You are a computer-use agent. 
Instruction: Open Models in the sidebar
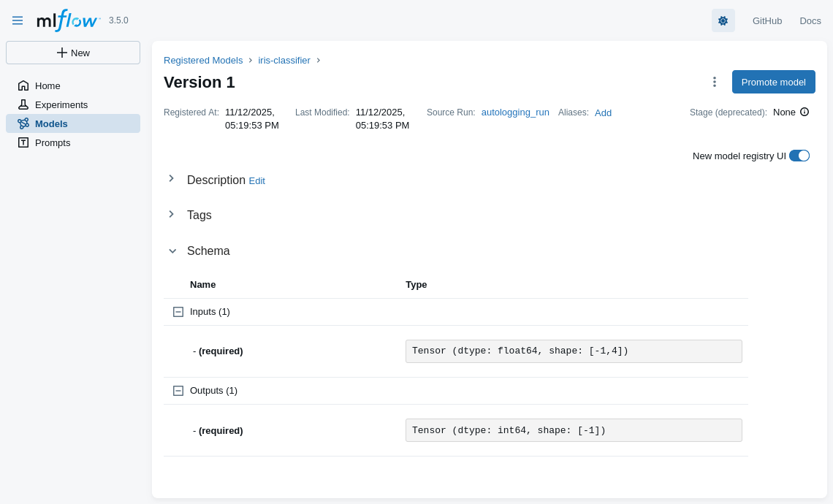point(51,123)
